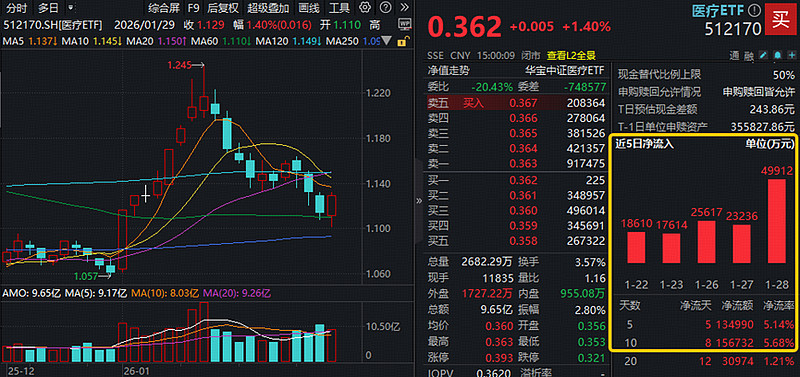Click the 1-22 net inflow bar showing 18610
Viewport: 800px width, 377px height.
pos(636,247)
